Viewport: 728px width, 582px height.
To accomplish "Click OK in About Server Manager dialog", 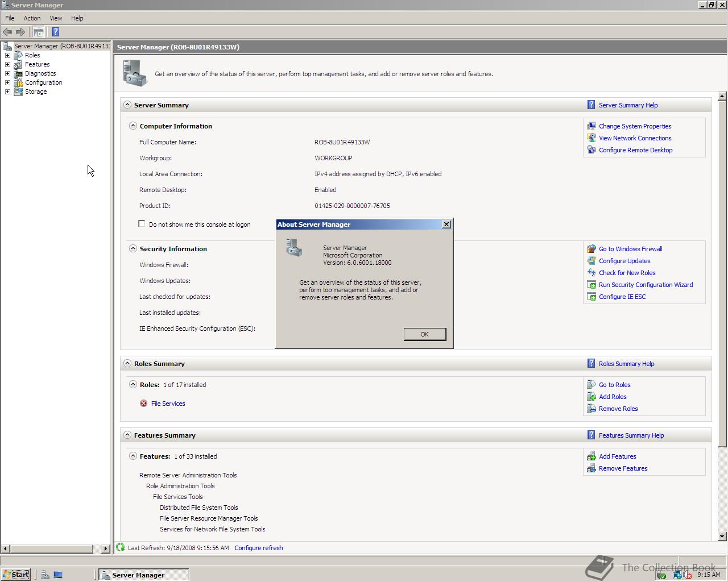I will pos(424,334).
